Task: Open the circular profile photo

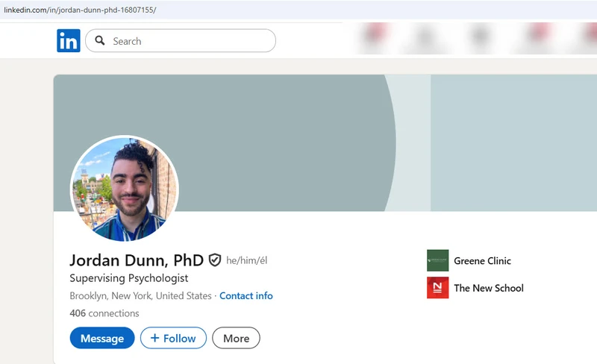Action: click(x=125, y=189)
